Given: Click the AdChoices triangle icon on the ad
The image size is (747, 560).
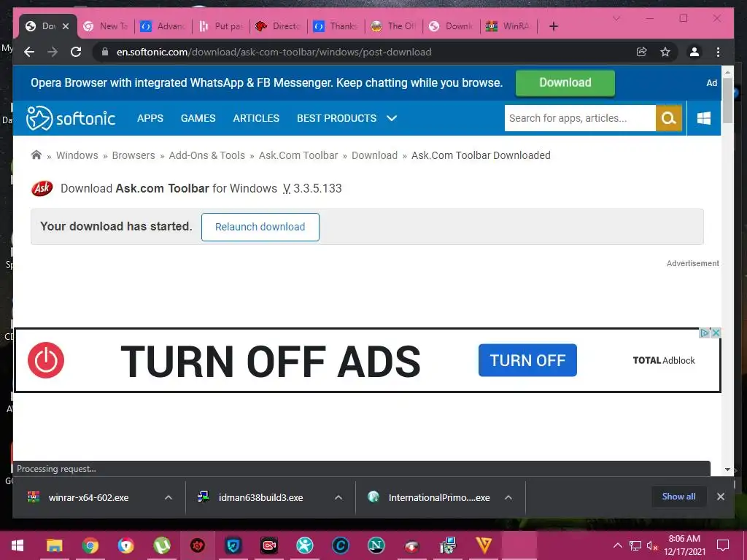Looking at the screenshot, I should click(x=704, y=332).
